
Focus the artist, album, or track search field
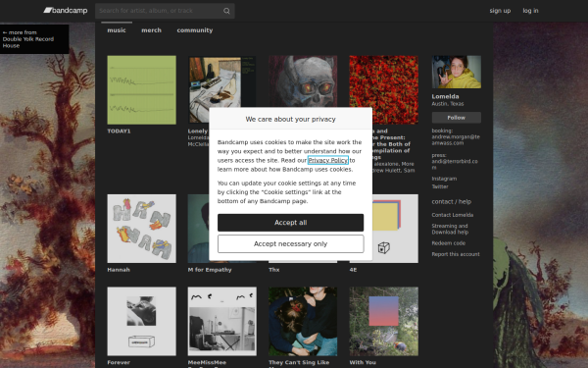(165, 11)
